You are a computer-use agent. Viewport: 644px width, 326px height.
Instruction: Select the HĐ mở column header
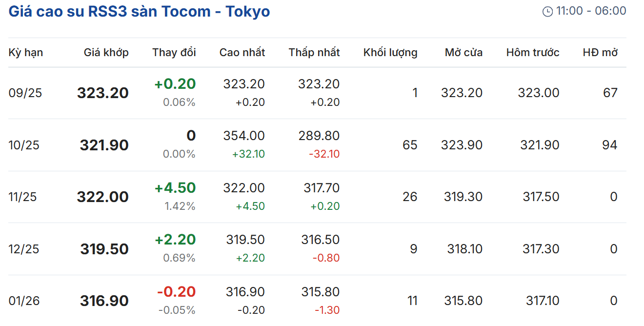point(600,53)
